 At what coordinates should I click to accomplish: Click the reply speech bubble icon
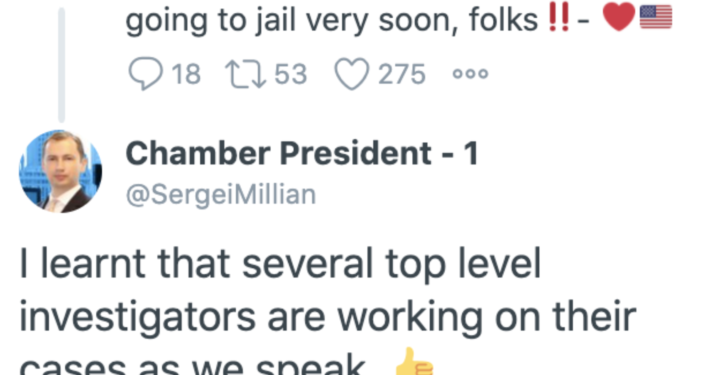coord(145,74)
